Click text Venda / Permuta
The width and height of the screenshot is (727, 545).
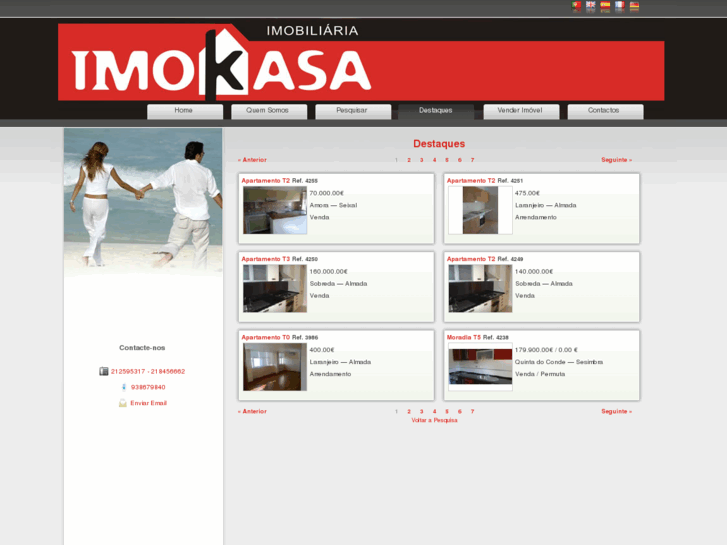click(x=540, y=374)
